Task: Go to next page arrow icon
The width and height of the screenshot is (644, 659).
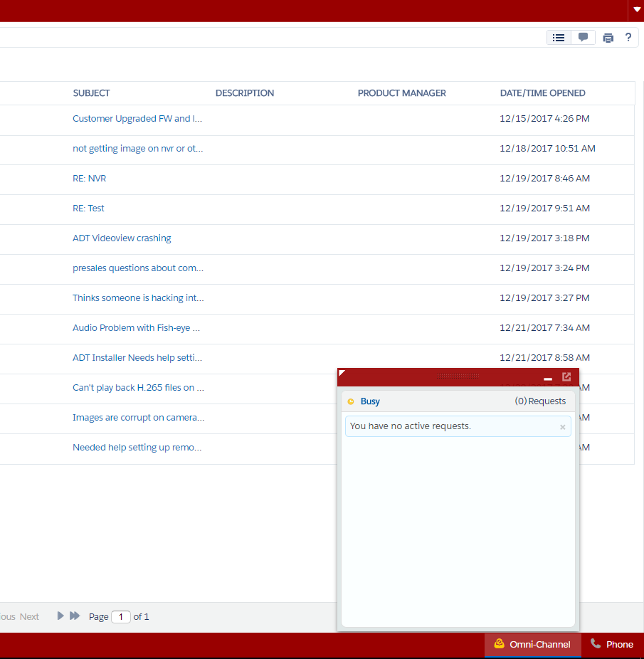Action: click(x=60, y=616)
